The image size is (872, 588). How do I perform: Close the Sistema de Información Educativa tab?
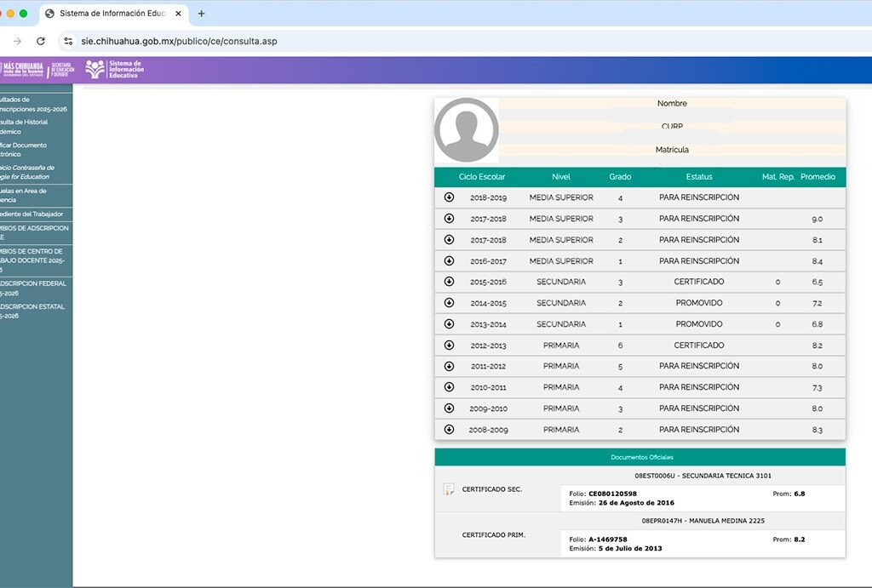pos(177,14)
